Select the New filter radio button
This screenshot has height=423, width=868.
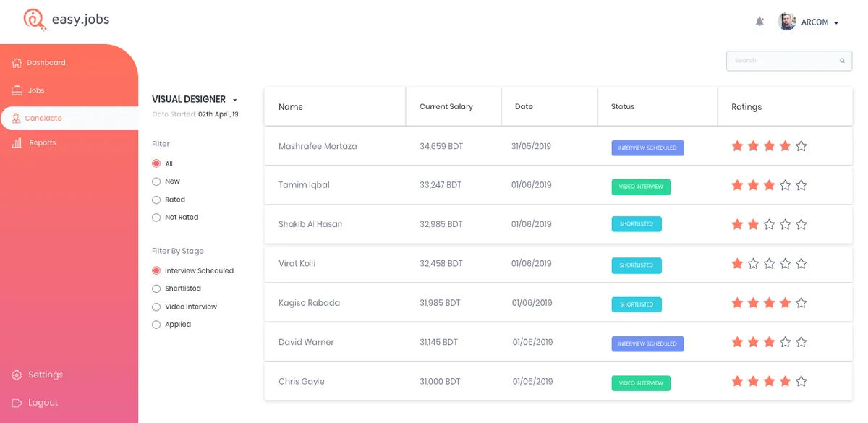point(156,181)
